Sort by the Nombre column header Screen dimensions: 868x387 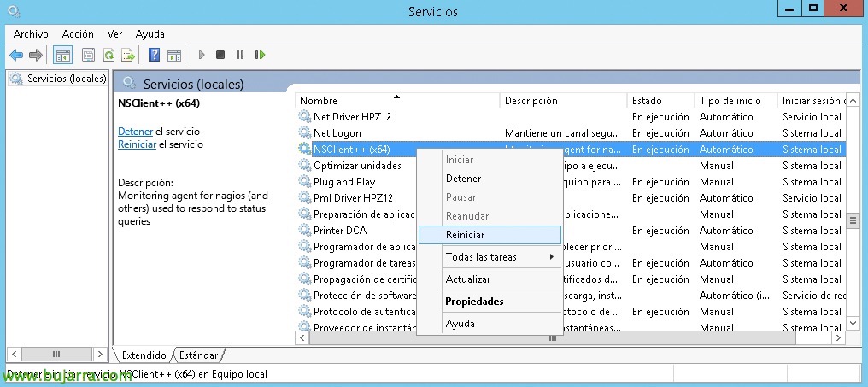[x=397, y=101]
